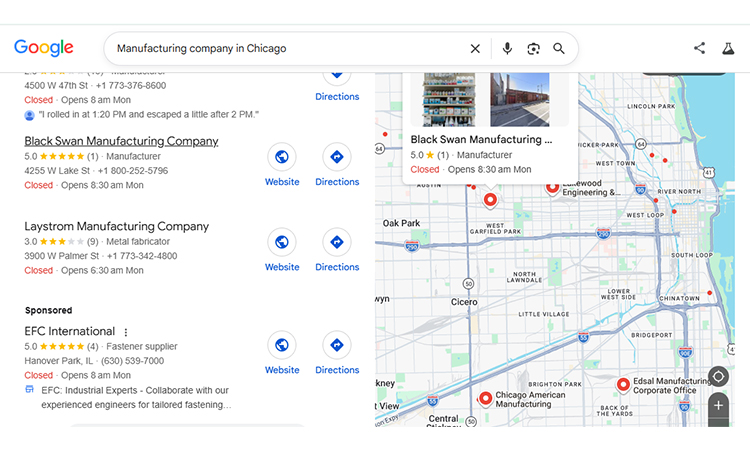
Task: Click the Sponsored label
Action: (48, 310)
